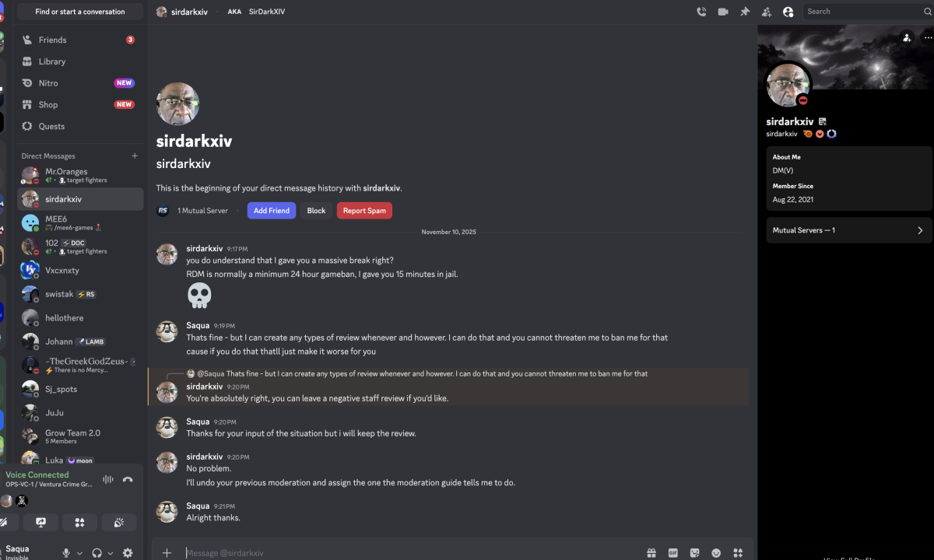
Task: Open User Settings gear
Action: click(x=128, y=552)
